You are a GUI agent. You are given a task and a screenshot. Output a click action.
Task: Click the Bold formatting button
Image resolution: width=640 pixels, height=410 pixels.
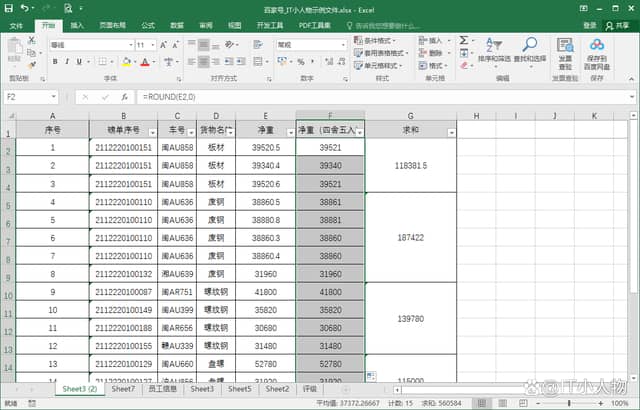pos(54,62)
